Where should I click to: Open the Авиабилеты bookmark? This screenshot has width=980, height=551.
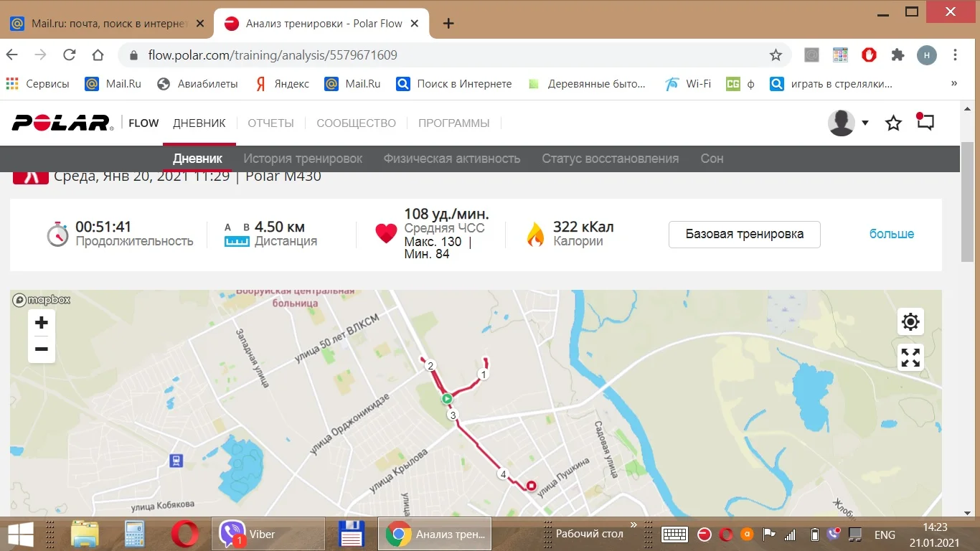tap(197, 84)
